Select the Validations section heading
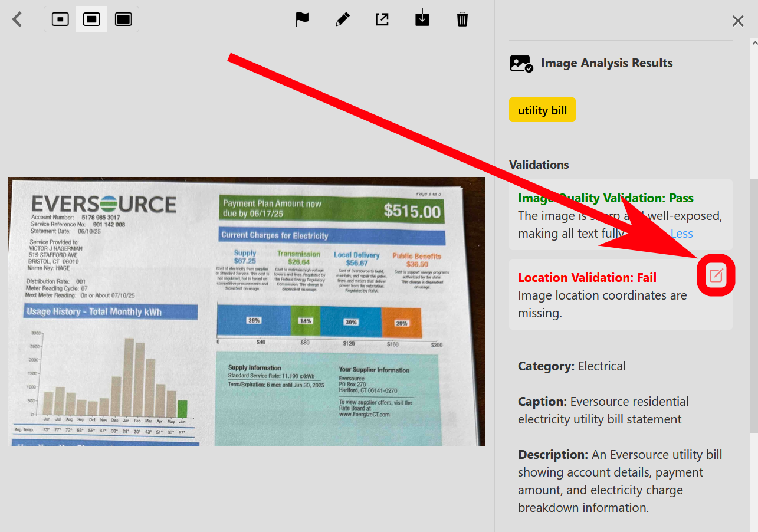The image size is (758, 532). (x=539, y=165)
